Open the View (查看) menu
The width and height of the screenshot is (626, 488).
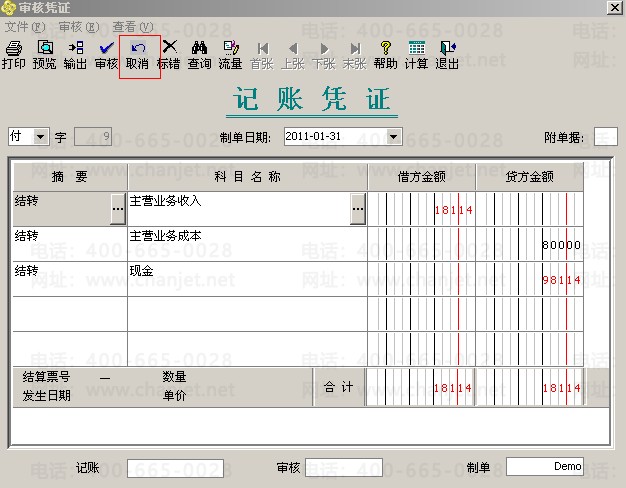click(132, 27)
